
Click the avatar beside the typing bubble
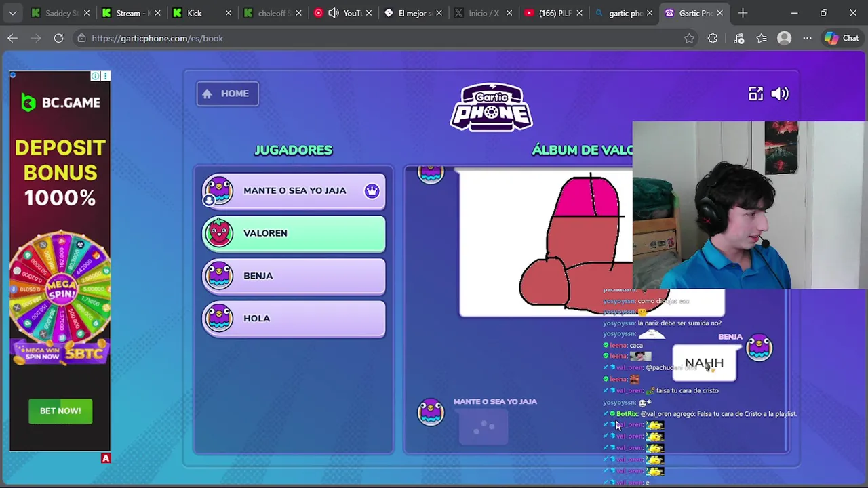(x=431, y=412)
